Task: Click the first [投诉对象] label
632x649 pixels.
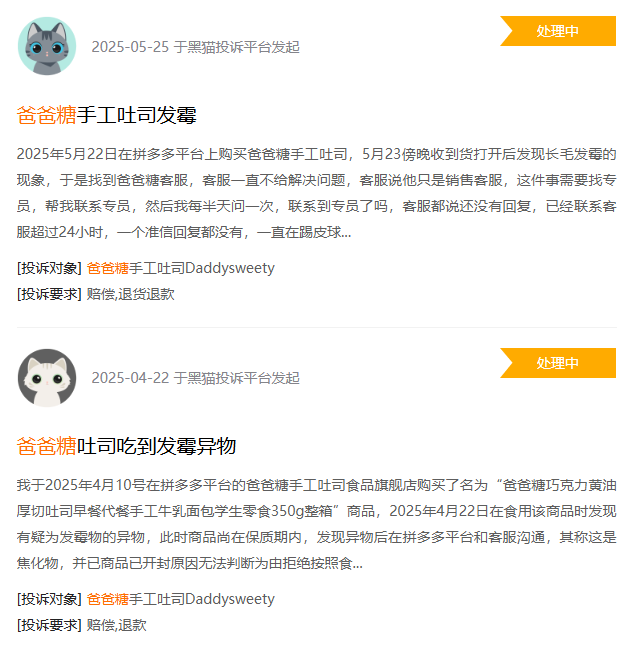Action: tap(49, 268)
